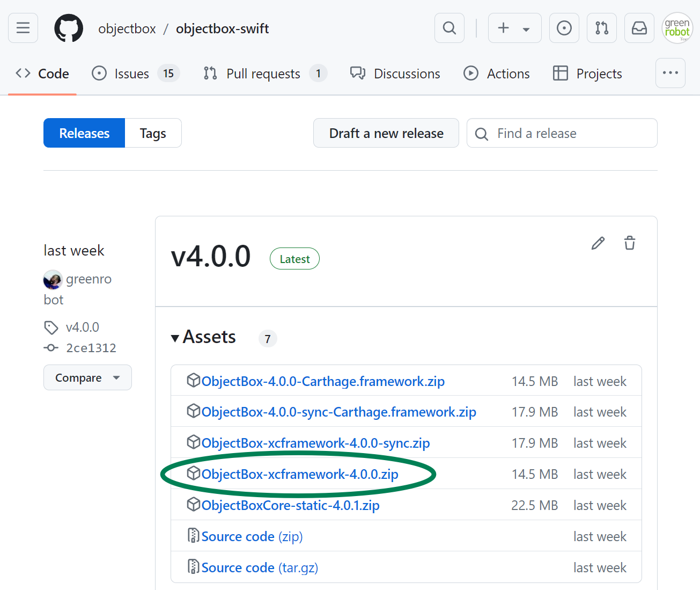Viewport: 700px width, 590px height.
Task: Open the hamburger navigation menu
Action: pyautogui.click(x=23, y=28)
